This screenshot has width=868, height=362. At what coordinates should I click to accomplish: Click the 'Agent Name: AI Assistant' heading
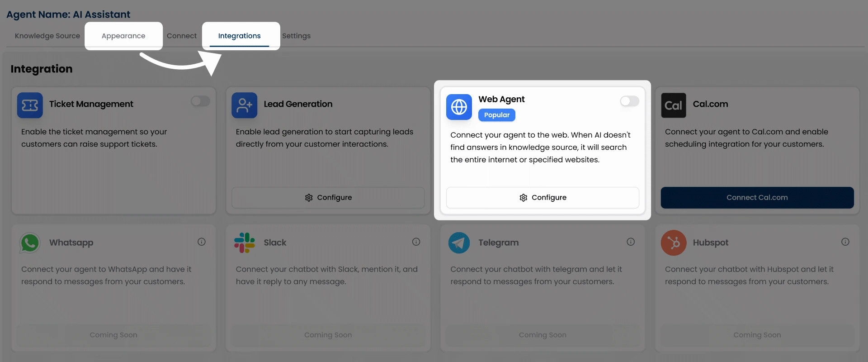[x=68, y=14]
